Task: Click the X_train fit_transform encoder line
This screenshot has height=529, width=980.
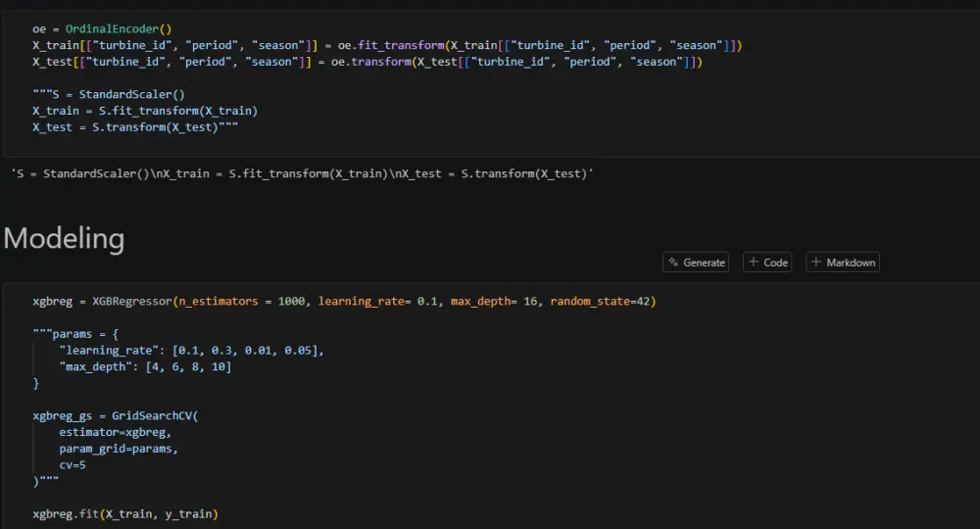Action: coord(387,45)
